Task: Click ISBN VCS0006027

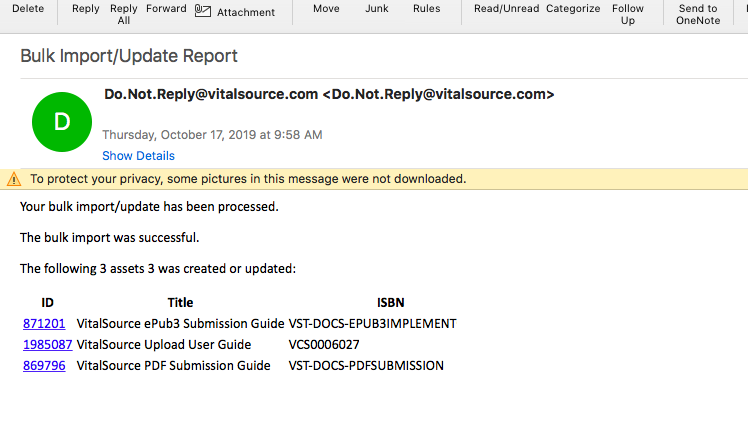Action: [324, 345]
